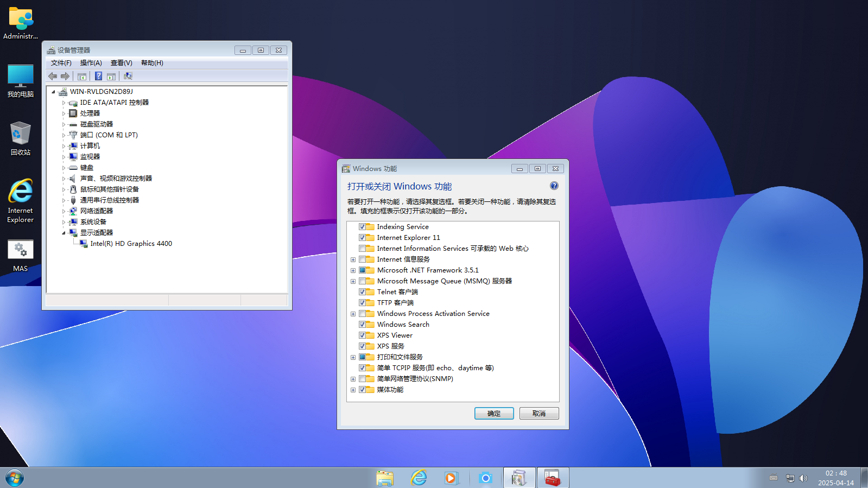Select the WIN-RVLDGN2D89J root node
Viewport: 868px width, 488px height.
[x=102, y=92]
